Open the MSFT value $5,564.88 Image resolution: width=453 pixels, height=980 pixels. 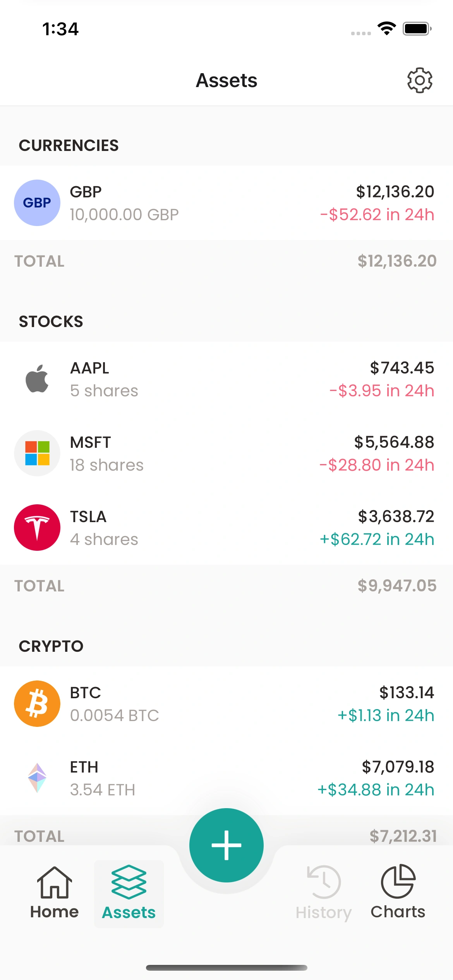pyautogui.click(x=394, y=442)
